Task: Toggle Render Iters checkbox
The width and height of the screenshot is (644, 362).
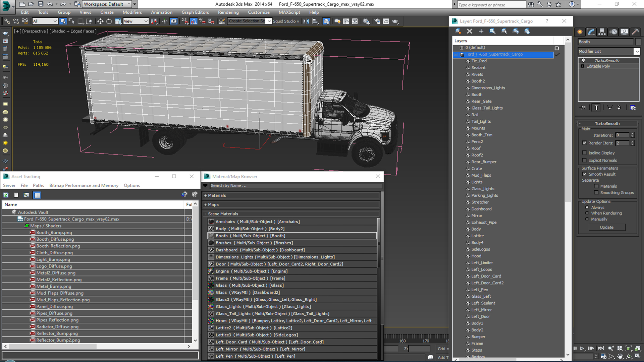Action: 584,143
